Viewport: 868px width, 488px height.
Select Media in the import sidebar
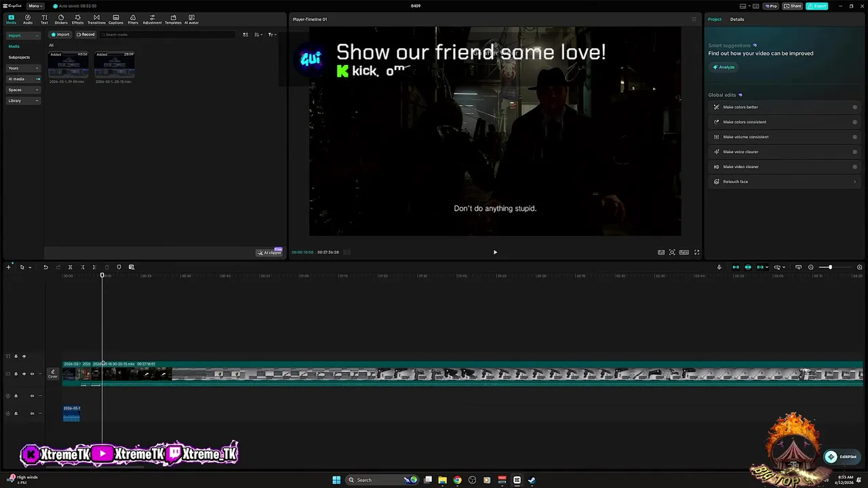coord(14,46)
